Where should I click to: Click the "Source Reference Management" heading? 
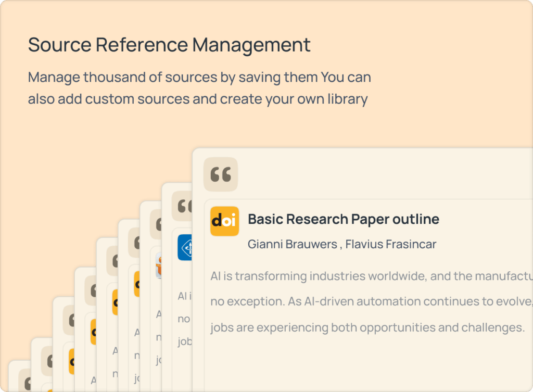point(169,45)
